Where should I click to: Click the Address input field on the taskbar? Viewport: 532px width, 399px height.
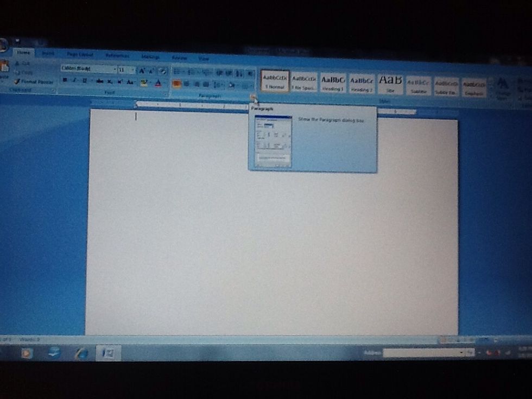coord(423,353)
